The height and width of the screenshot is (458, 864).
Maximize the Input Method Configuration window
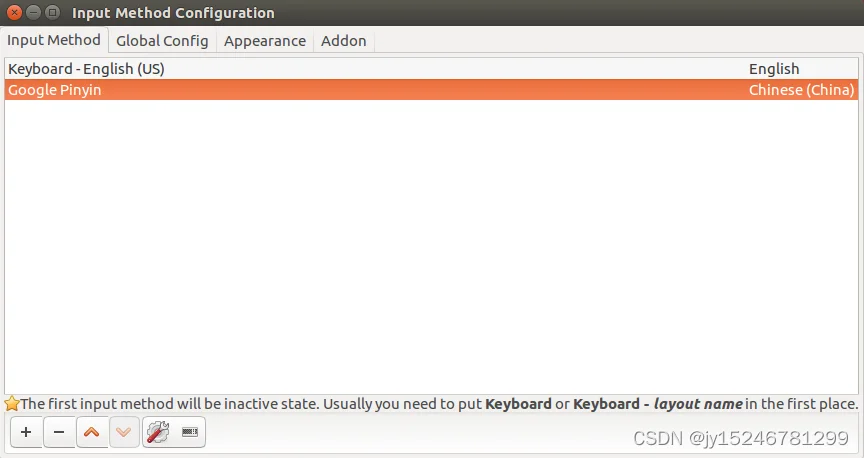coord(52,12)
